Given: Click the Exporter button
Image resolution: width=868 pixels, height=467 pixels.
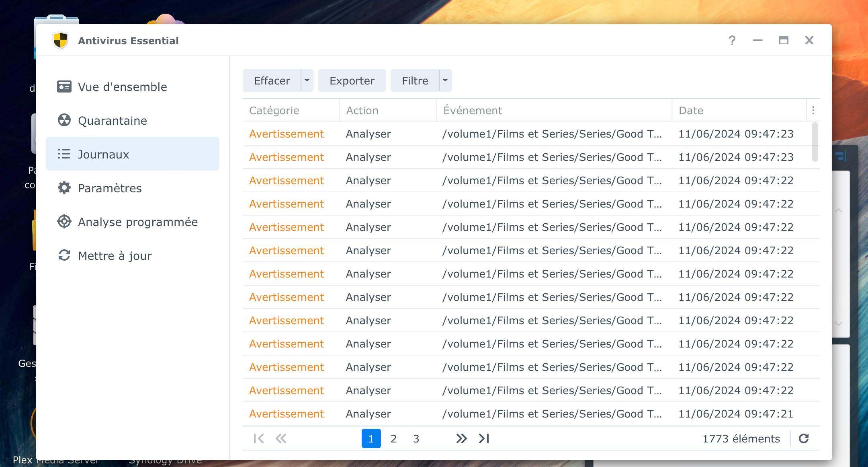Looking at the screenshot, I should 352,80.
